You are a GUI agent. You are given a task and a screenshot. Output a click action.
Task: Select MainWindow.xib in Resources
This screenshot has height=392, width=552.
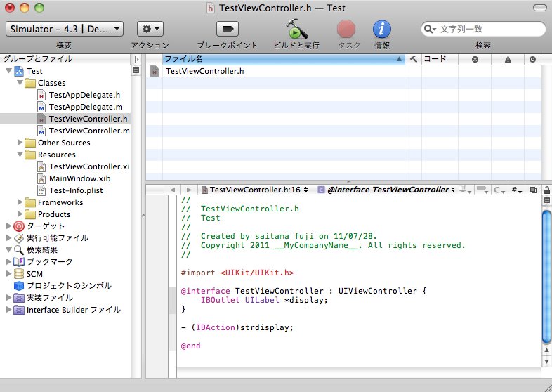(79, 178)
